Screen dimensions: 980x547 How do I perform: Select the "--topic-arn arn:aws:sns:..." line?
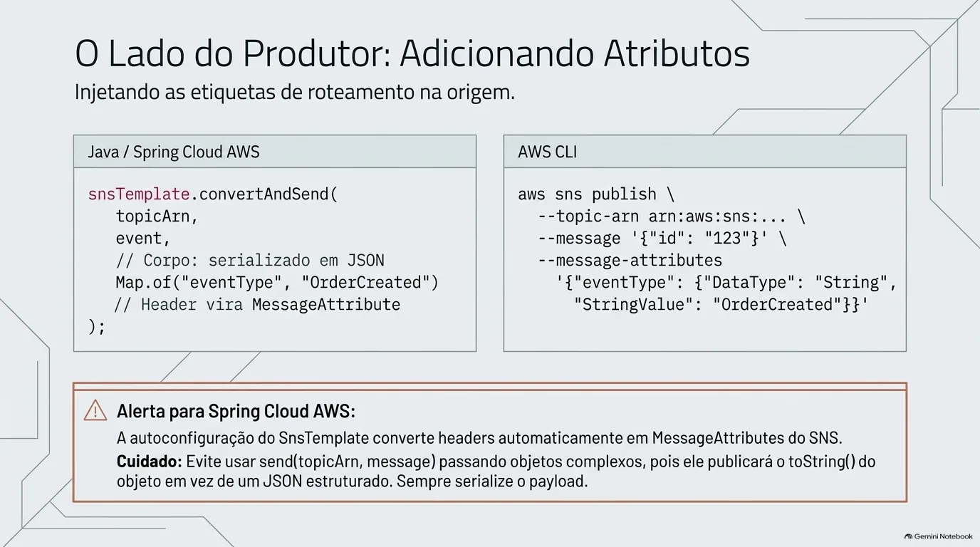point(672,217)
